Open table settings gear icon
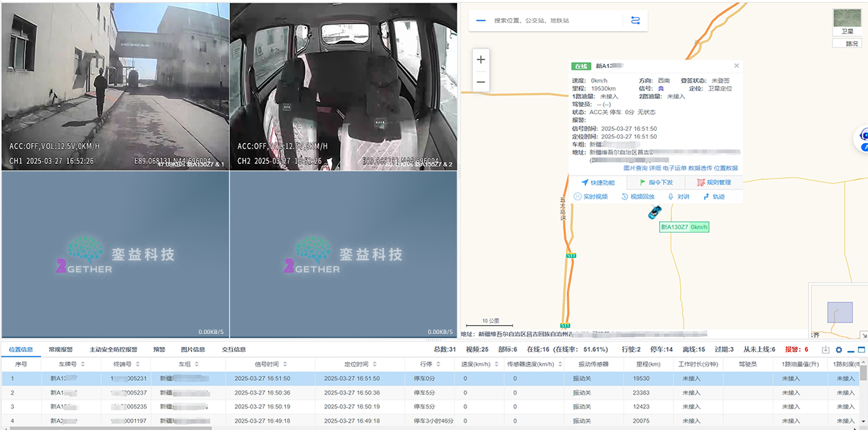 point(839,350)
